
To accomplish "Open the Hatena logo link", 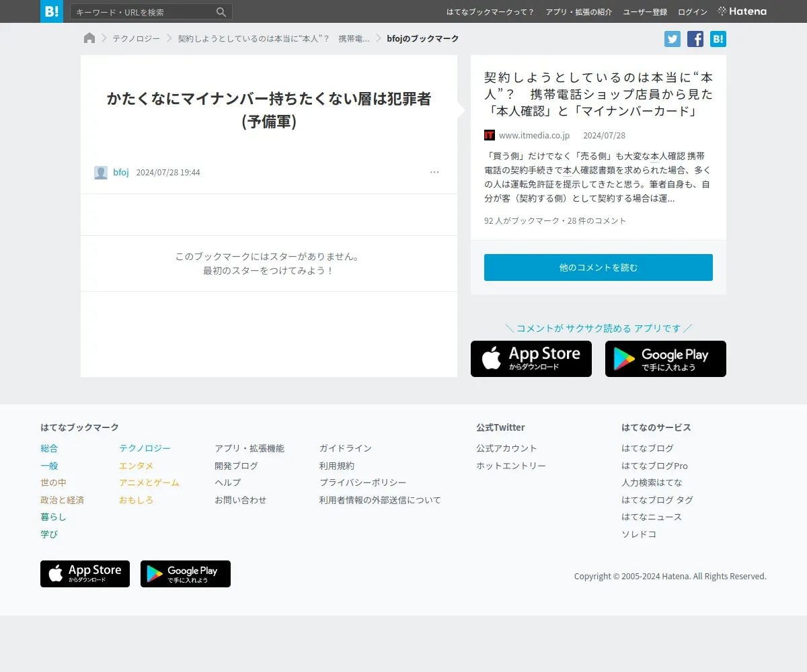I will click(742, 11).
